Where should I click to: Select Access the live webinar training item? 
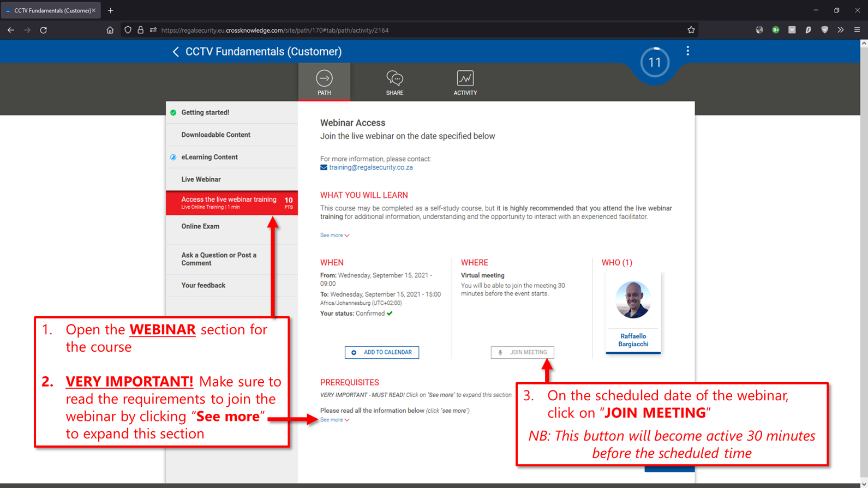point(232,203)
